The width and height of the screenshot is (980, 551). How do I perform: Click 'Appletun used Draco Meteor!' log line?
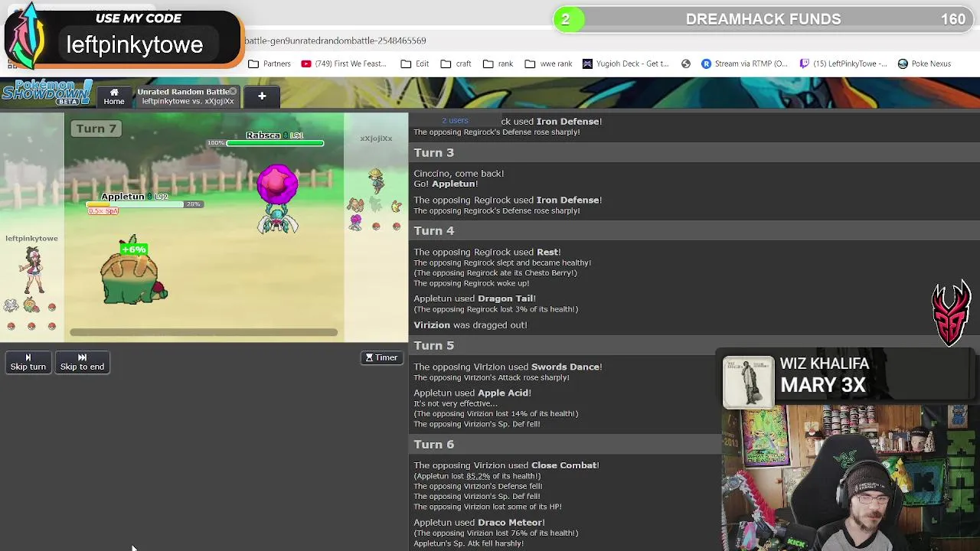(479, 522)
